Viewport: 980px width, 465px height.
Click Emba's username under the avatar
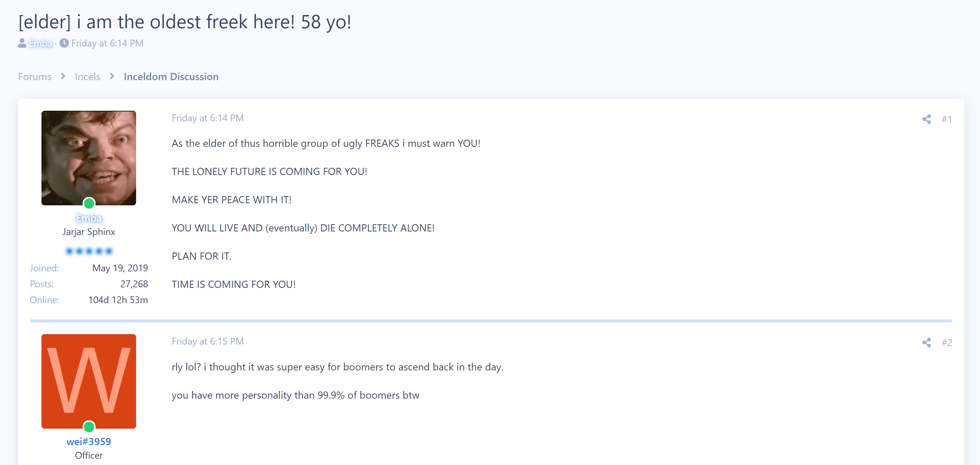89,218
